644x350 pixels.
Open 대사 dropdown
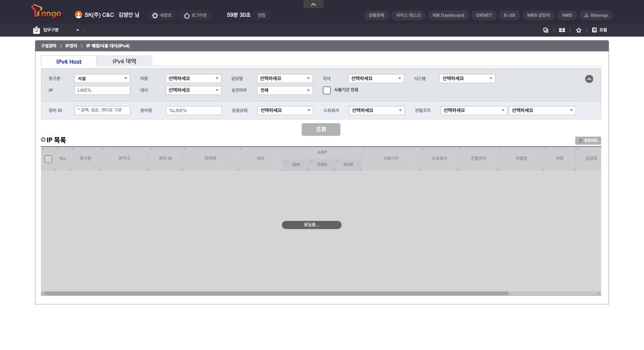tap(193, 90)
